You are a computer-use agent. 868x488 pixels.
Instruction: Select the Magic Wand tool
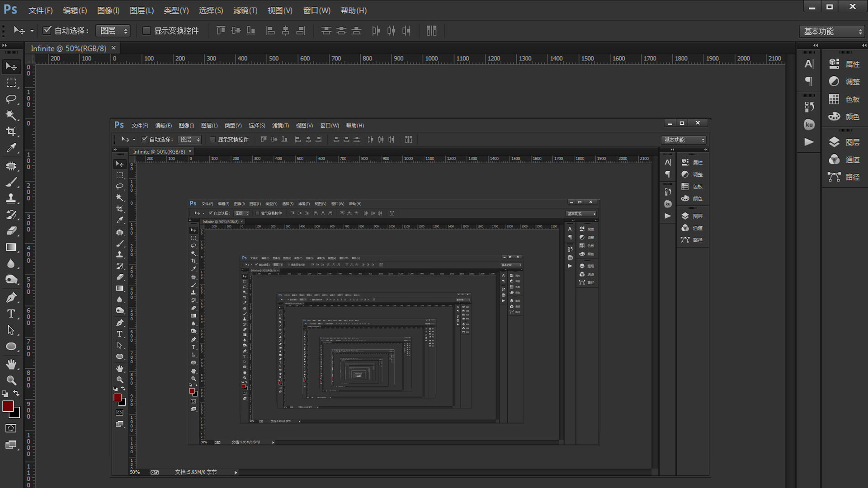tap(11, 115)
